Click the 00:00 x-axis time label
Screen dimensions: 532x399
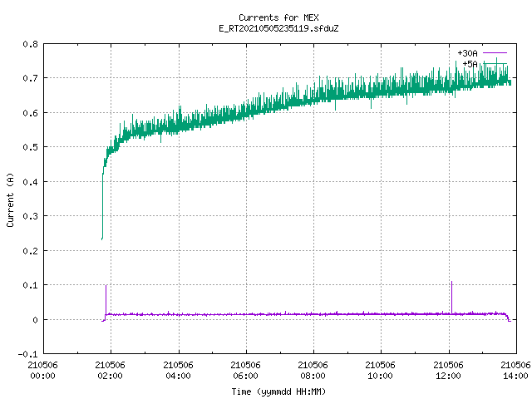click(x=42, y=376)
